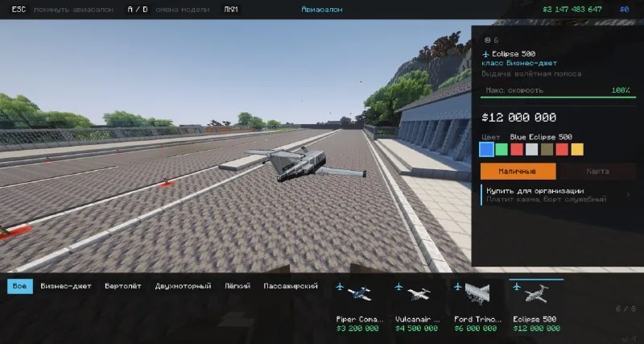
Task: Expand the arrow next to organization purchase
Action: click(628, 195)
